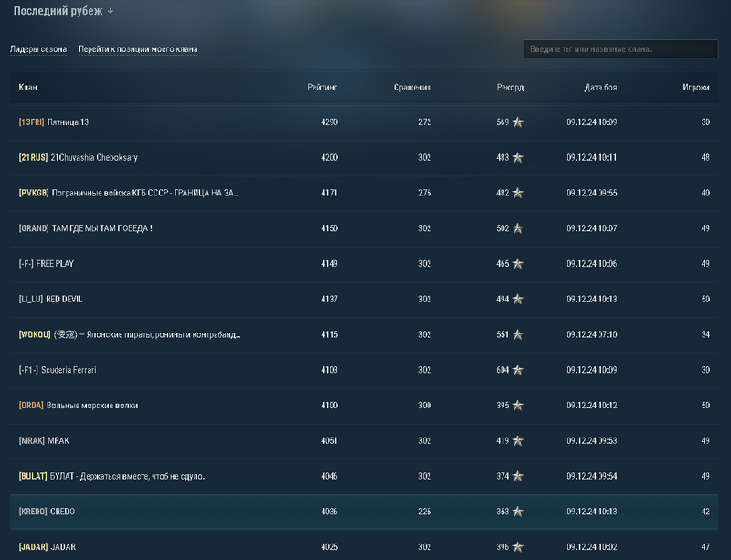
Task: Click star icon next to record 569
Action: [518, 122]
